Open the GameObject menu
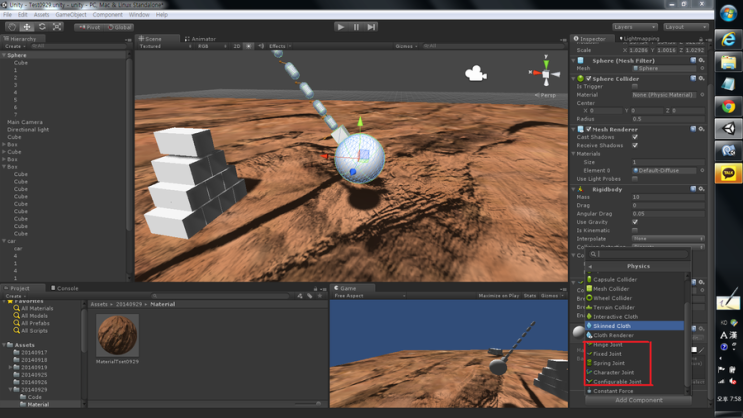 [71, 15]
